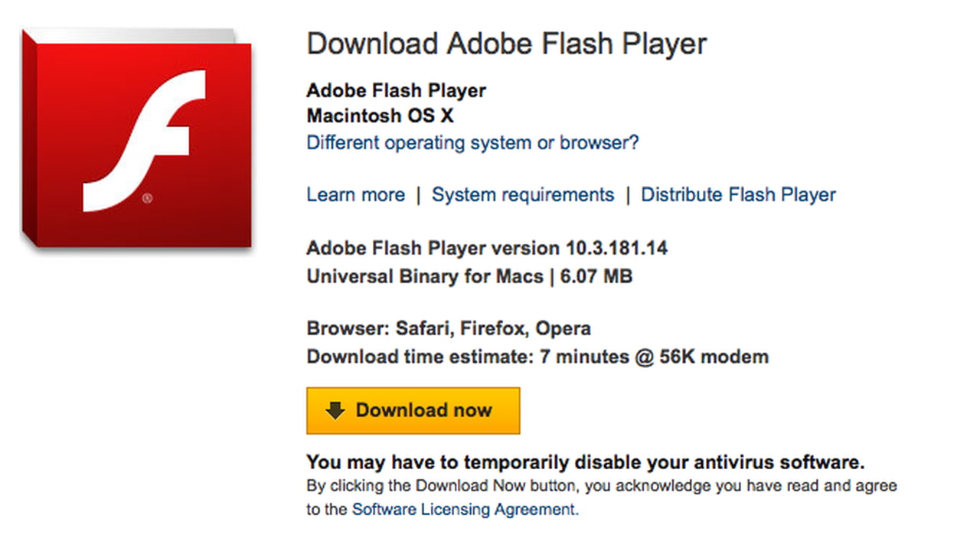Click the Universal Binary for Macs text
The image size is (980, 551).
425,276
